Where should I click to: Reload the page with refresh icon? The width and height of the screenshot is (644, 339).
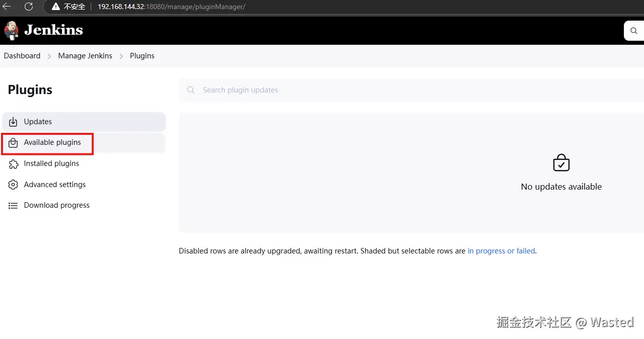point(29,7)
